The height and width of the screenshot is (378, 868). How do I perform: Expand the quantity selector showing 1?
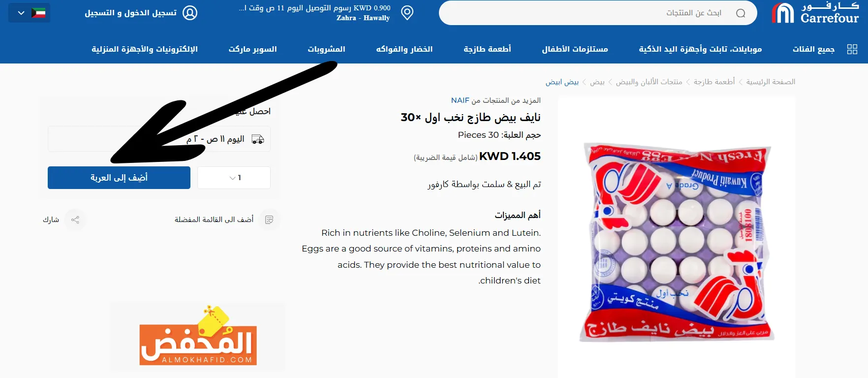click(x=234, y=178)
